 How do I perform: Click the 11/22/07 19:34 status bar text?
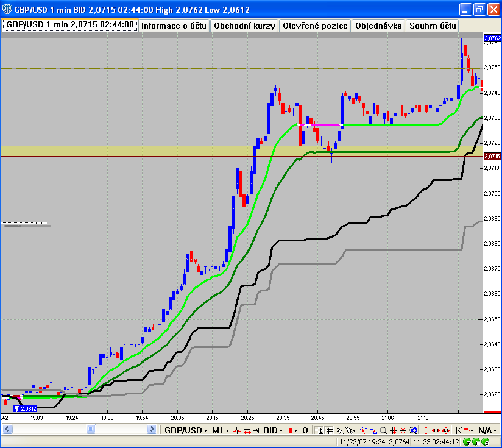tap(362, 442)
